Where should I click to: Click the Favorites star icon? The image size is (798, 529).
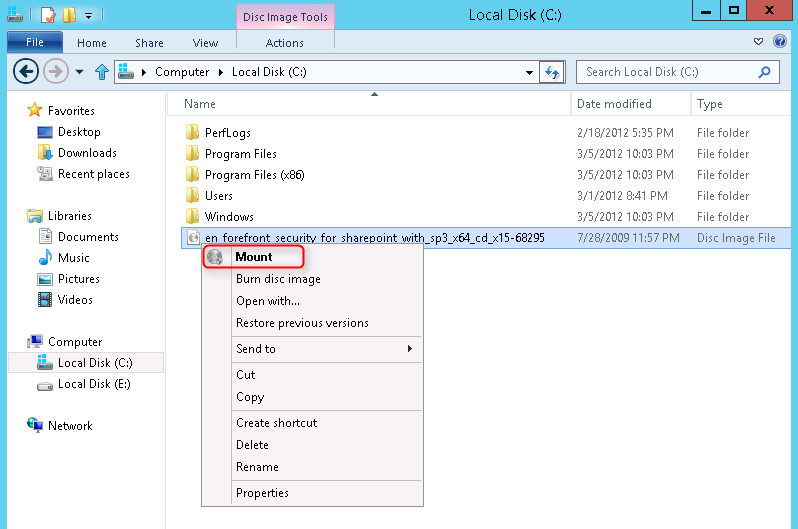tap(35, 109)
